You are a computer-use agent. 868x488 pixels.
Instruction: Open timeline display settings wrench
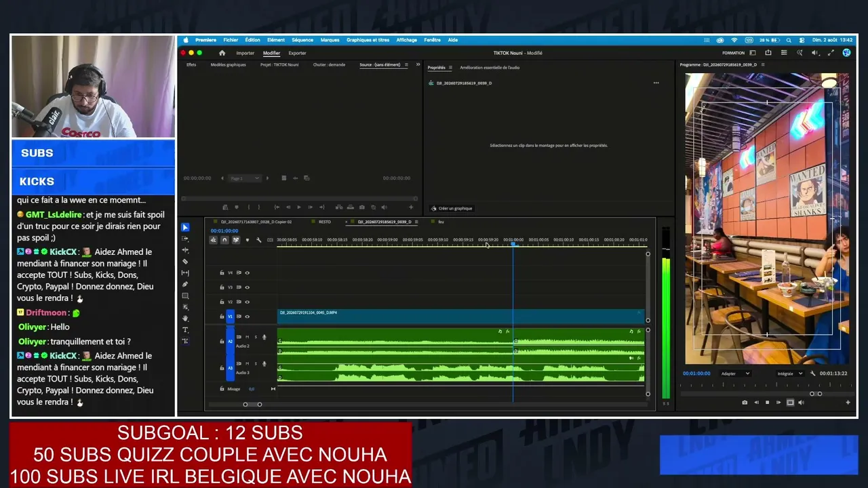[258, 240]
